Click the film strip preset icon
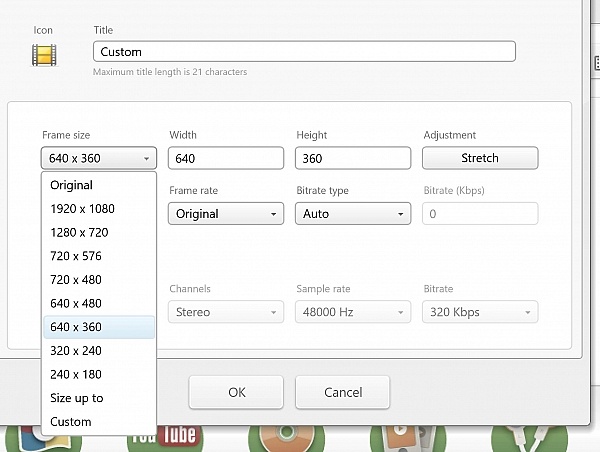The height and width of the screenshot is (452, 600). tap(43, 56)
